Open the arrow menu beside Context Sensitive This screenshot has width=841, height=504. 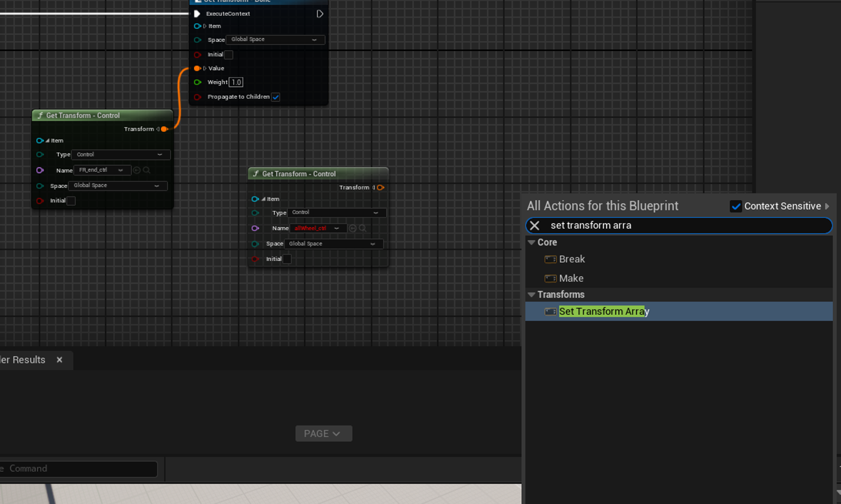[827, 206]
